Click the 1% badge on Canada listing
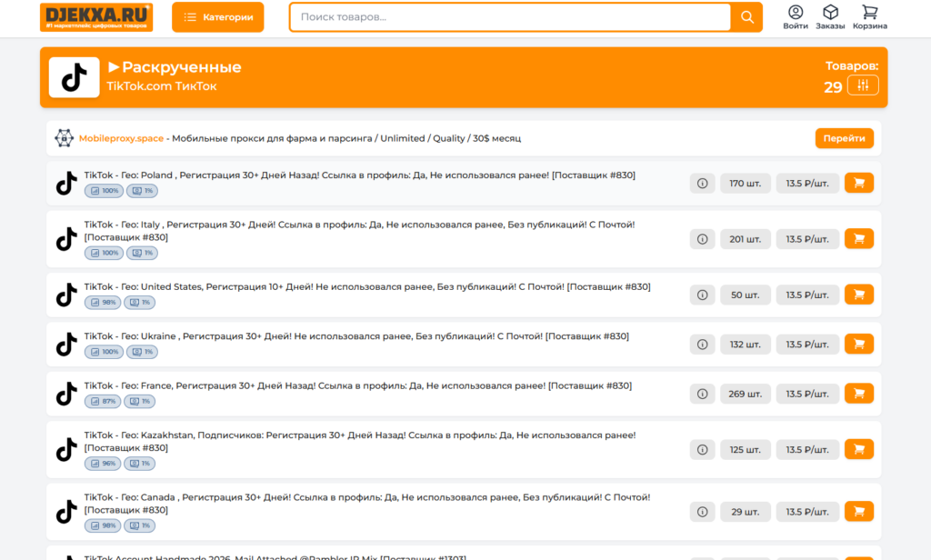 139,525
